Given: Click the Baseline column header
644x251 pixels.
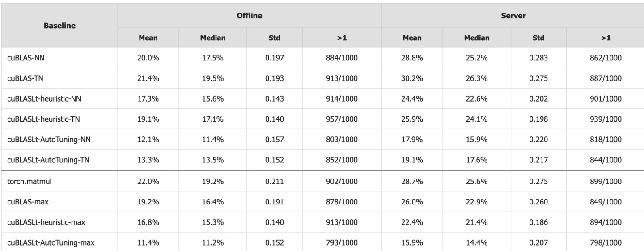Looking at the screenshot, I should (59, 26).
